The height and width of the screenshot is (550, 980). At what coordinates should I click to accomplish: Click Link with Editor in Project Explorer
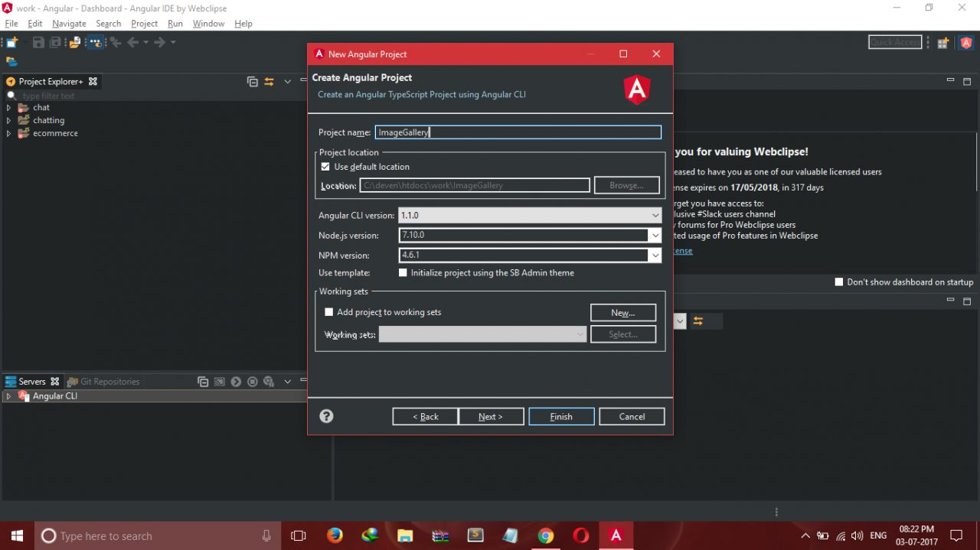(x=269, y=82)
